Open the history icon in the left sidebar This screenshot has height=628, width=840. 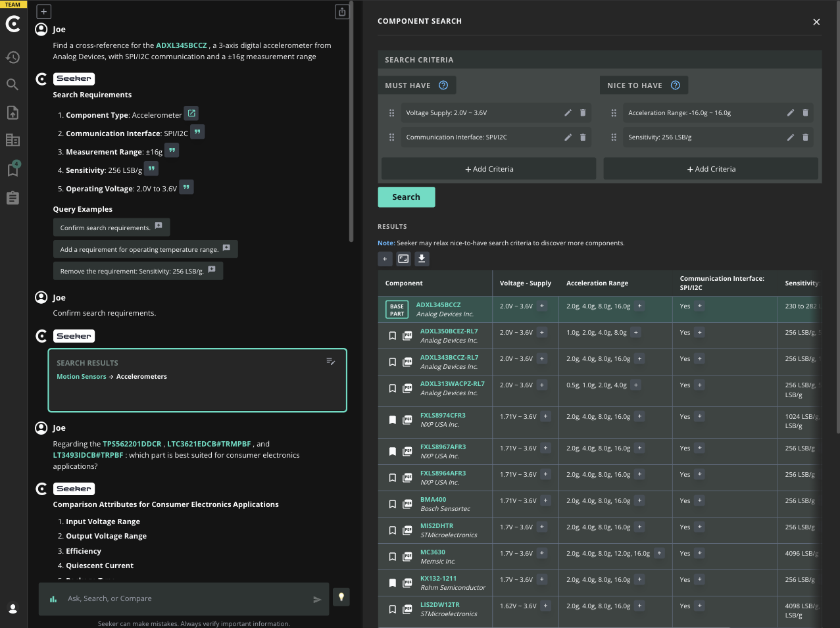(12, 57)
